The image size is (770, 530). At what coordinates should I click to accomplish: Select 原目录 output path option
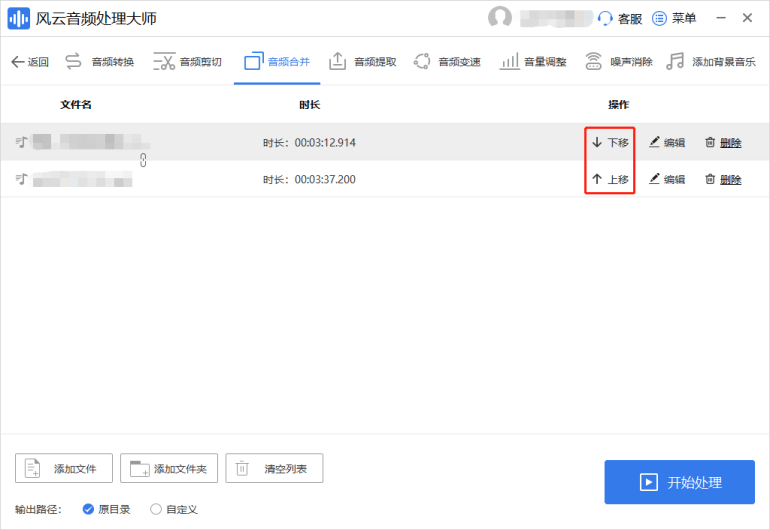click(x=107, y=509)
